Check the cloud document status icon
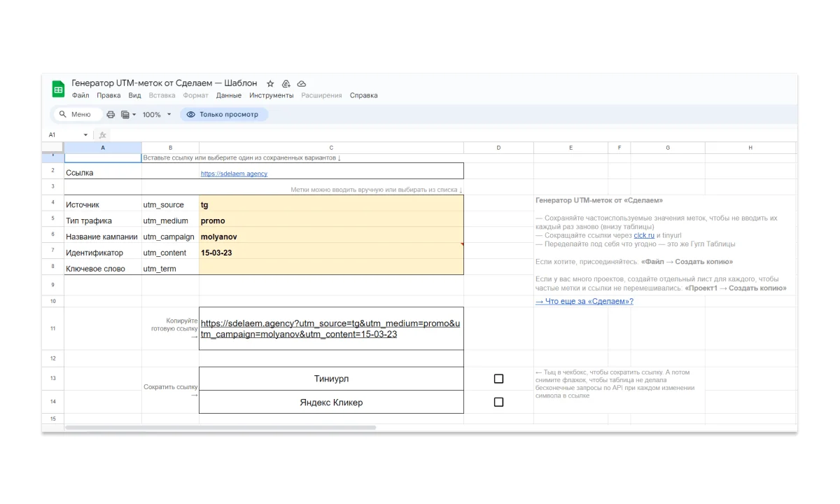 302,83
